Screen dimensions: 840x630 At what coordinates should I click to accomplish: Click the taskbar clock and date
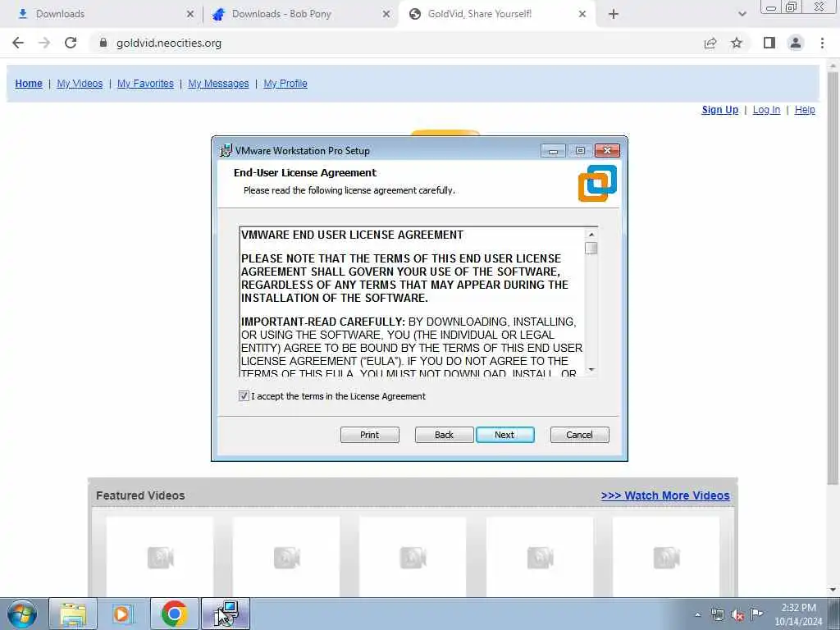[798, 614]
